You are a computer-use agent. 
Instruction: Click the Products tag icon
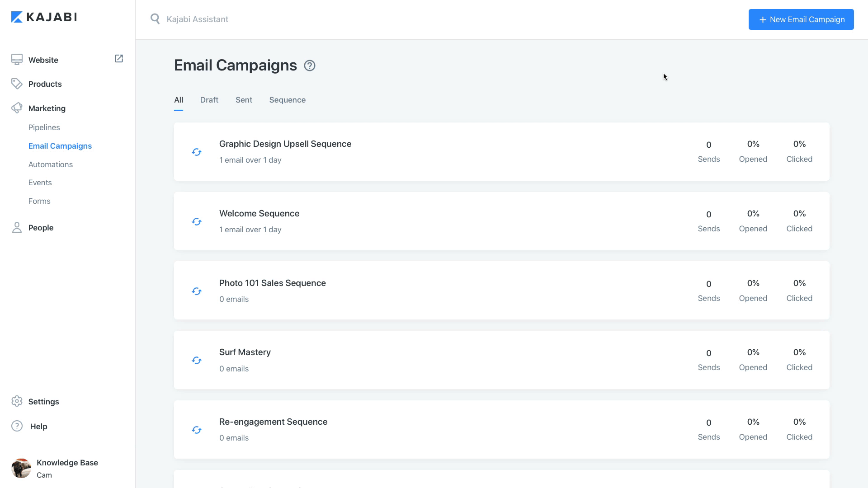(x=17, y=84)
